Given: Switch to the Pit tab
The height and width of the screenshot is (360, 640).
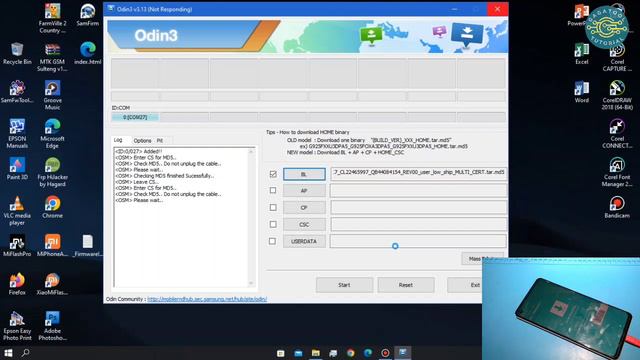Looking at the screenshot, I should coord(160,140).
